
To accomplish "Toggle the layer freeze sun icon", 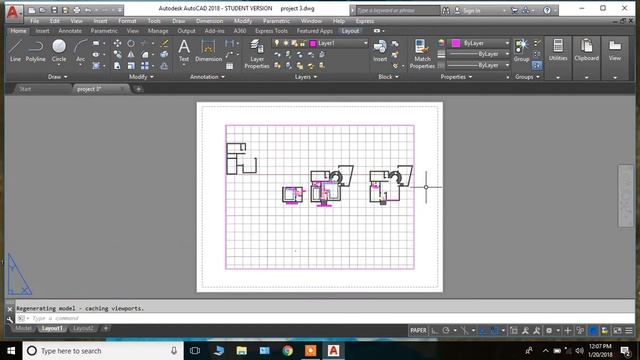I will pos(285,43).
